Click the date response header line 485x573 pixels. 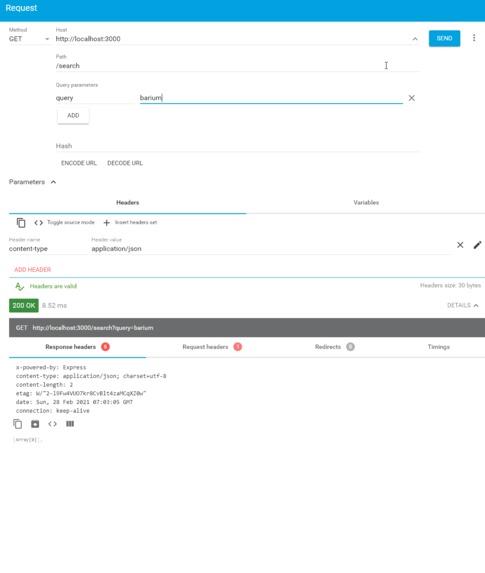(x=75, y=402)
